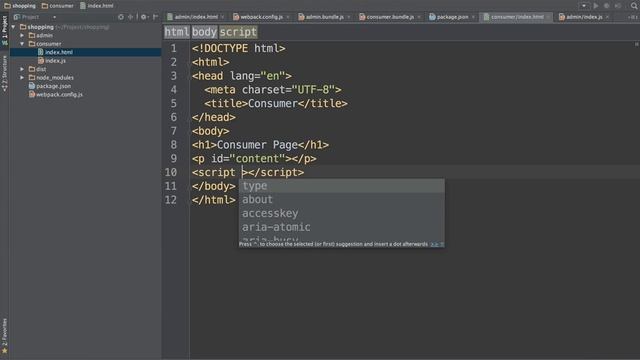Select package.json in project tree

(50, 86)
